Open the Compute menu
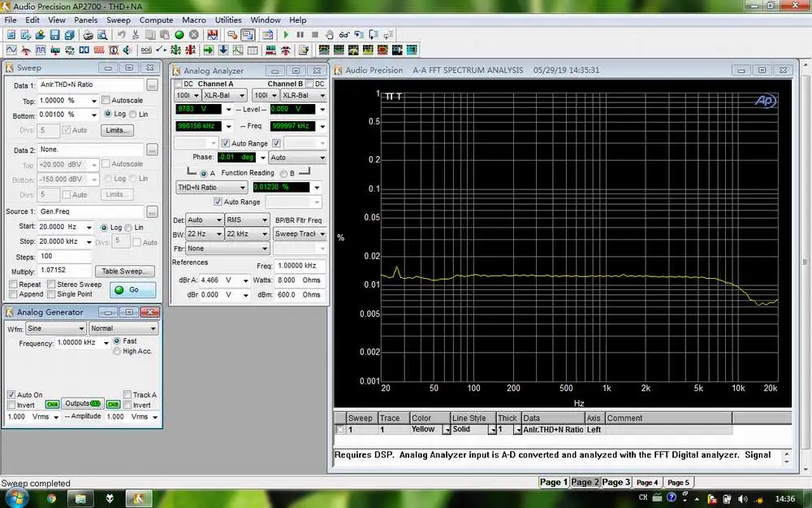This screenshot has height=508, width=812. pyautogui.click(x=156, y=20)
